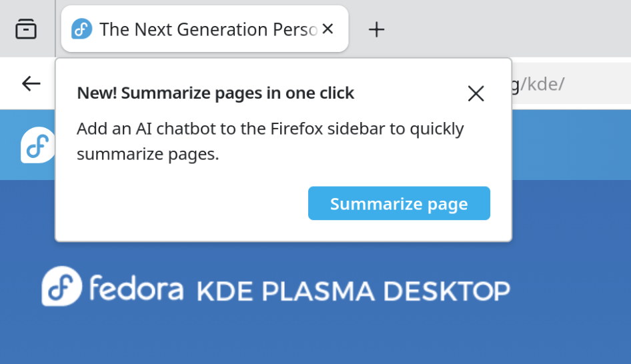Click the Fedora favicon on the browser tab
631x364 pixels.
click(x=81, y=29)
